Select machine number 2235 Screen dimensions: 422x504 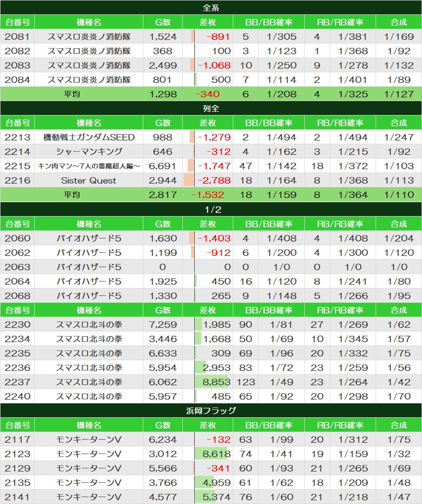click(x=17, y=353)
